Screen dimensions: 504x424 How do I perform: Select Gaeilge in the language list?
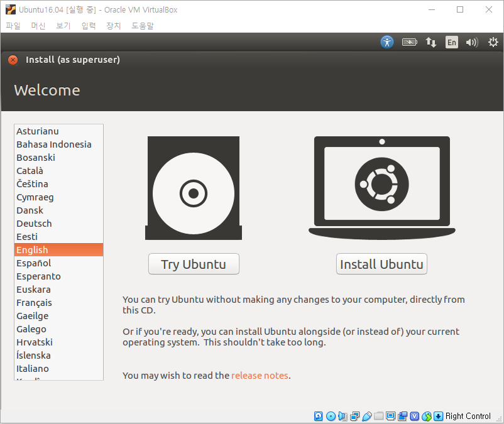pos(59,316)
